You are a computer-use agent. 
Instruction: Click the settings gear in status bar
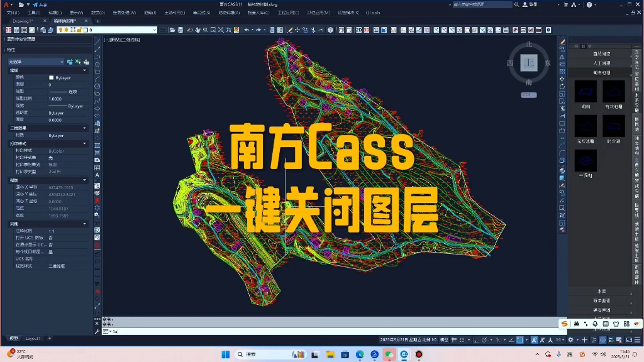tap(570, 340)
